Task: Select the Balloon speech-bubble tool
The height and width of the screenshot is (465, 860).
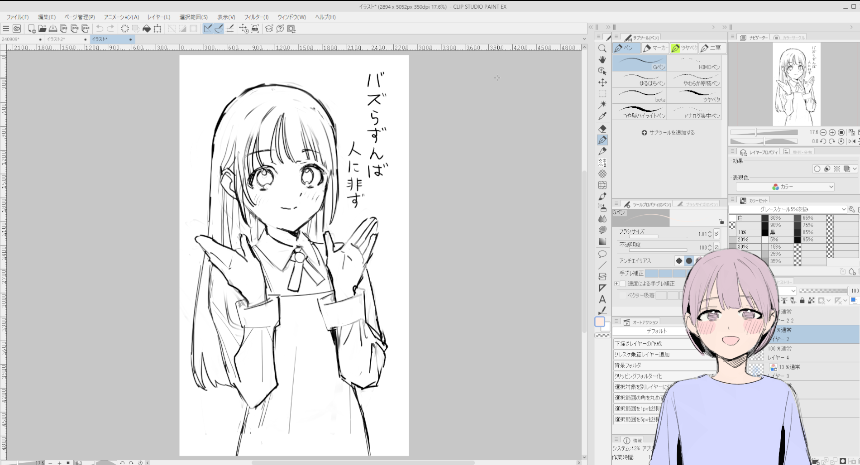Action: point(602,254)
